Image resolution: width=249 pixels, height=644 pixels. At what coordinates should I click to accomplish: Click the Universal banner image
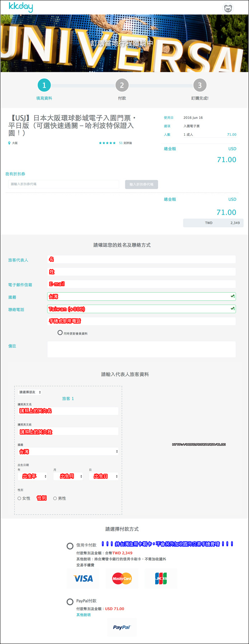(125, 43)
